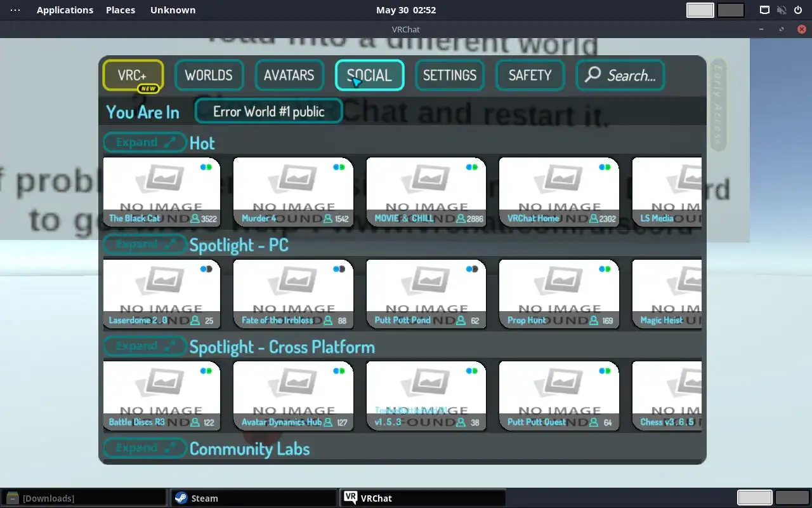Click the platform dots on Laserdome 2.0
Image resolution: width=812 pixels, height=508 pixels.
pyautogui.click(x=206, y=269)
